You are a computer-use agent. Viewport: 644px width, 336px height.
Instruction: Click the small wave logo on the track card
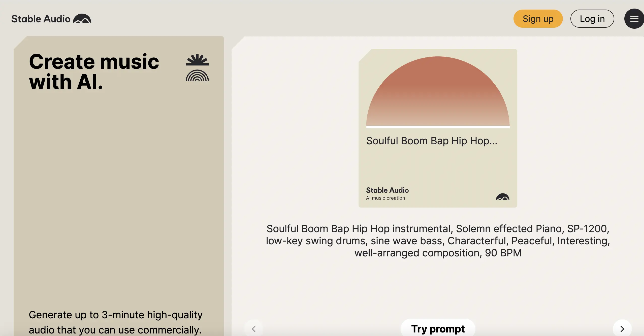point(503,197)
